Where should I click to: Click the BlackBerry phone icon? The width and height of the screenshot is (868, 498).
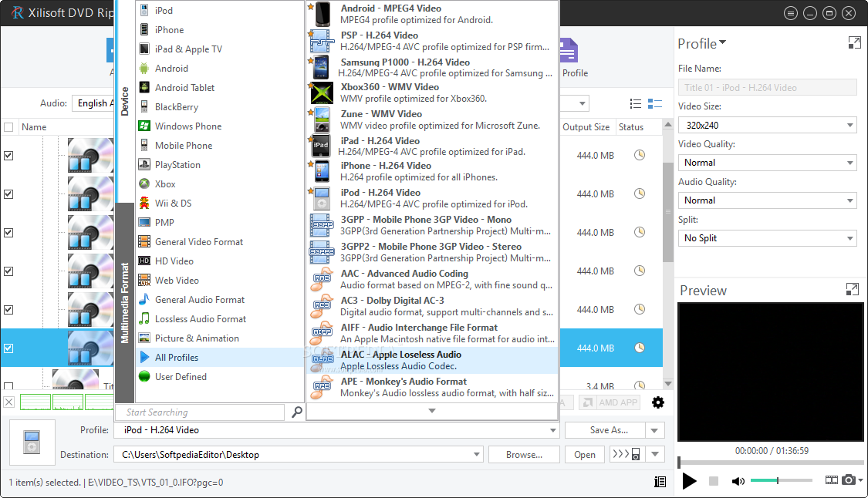click(144, 107)
